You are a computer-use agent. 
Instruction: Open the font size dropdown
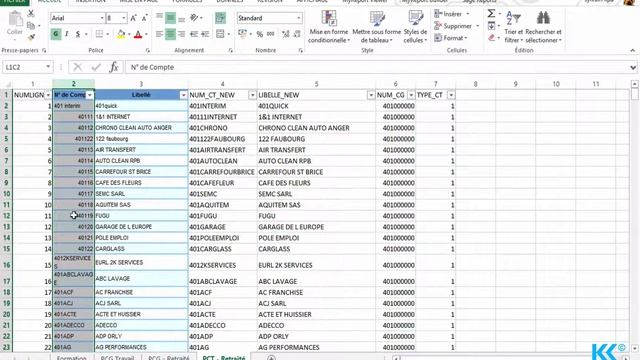(x=124, y=18)
